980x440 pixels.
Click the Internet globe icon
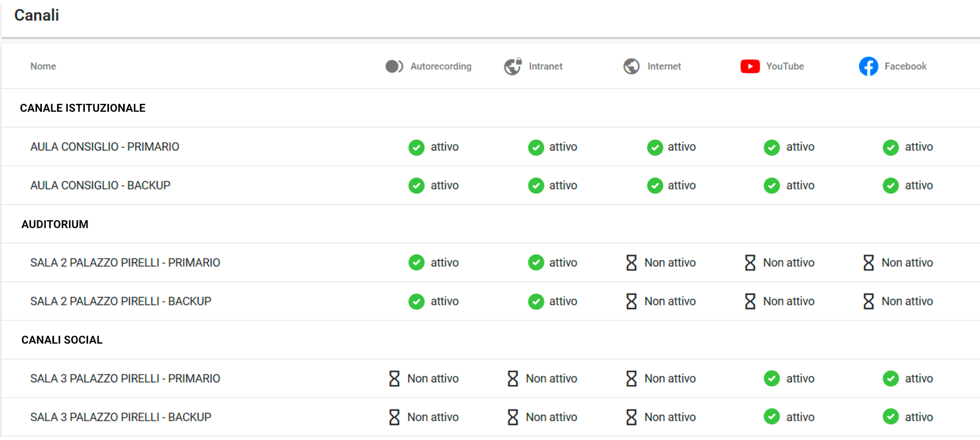coord(631,67)
